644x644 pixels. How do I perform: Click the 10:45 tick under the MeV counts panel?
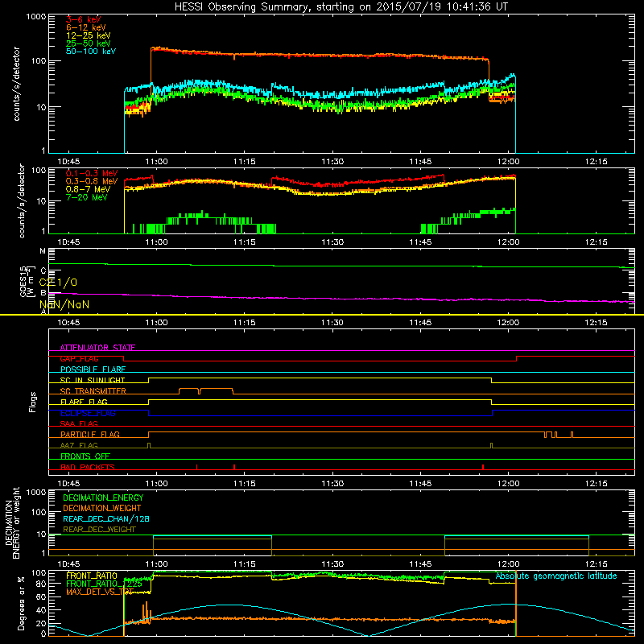pos(68,242)
